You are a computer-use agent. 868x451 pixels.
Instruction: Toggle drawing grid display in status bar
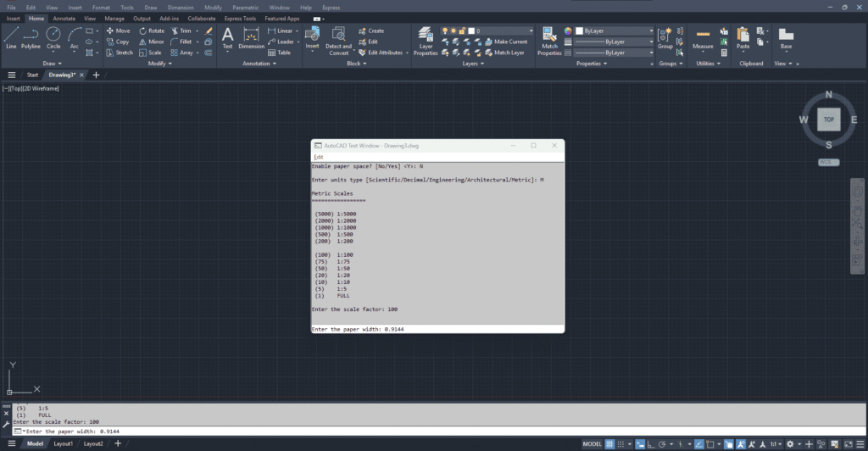point(609,444)
